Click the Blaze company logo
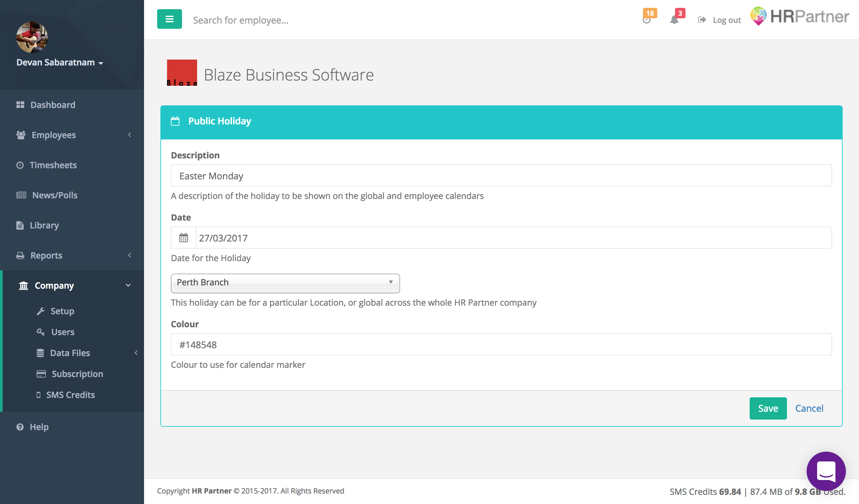This screenshot has height=504, width=859. click(182, 73)
